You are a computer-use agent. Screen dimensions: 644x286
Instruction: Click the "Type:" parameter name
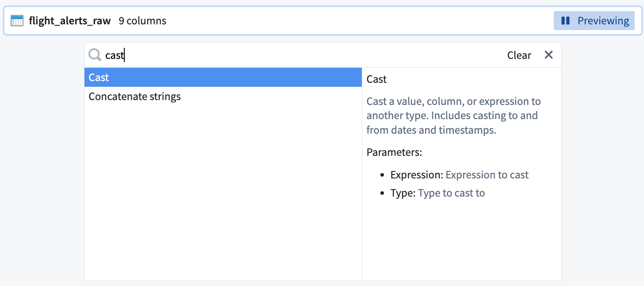(x=403, y=193)
